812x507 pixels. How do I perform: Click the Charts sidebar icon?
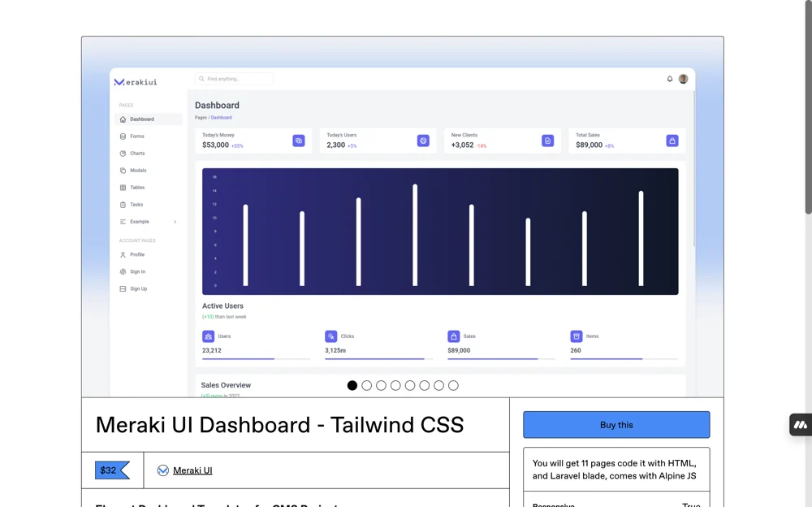[123, 154]
